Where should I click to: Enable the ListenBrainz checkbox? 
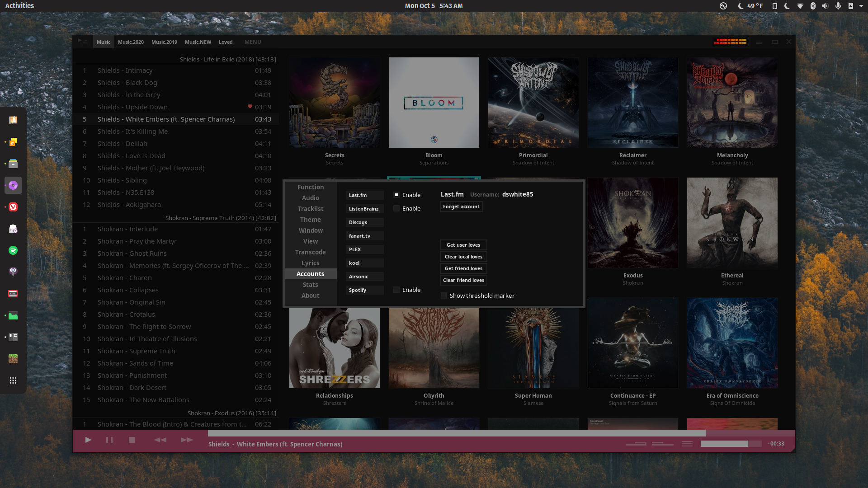click(396, 208)
